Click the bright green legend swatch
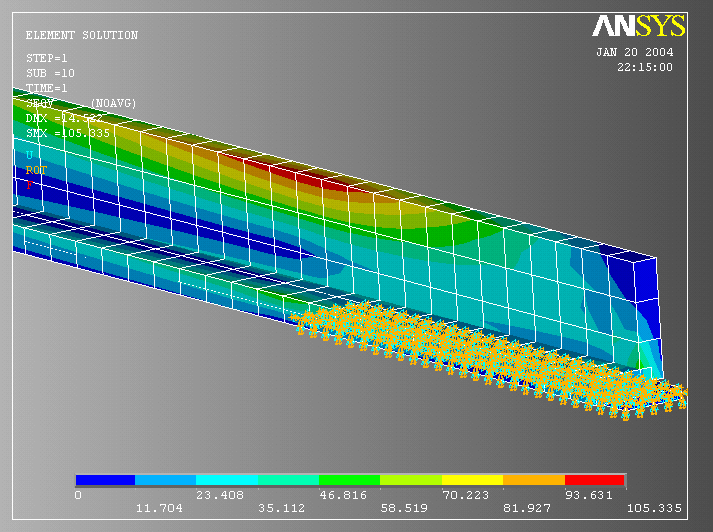This screenshot has width=713, height=532. (x=349, y=480)
